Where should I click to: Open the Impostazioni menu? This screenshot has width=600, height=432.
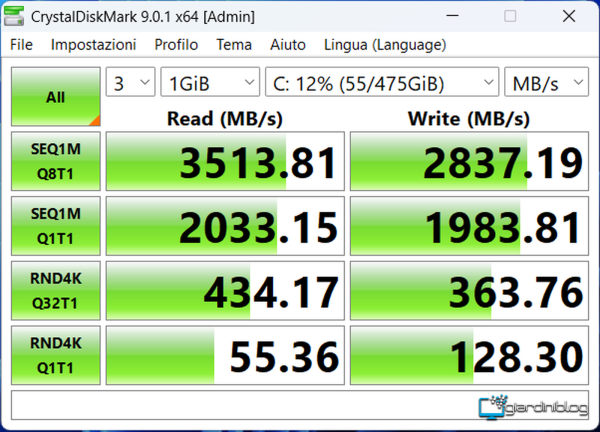(93, 45)
